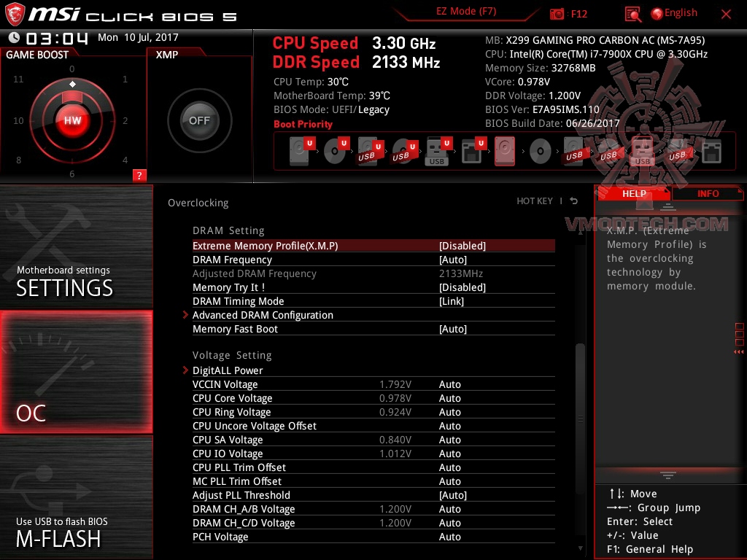Click the clock icon beside 03:04
This screenshot has width=747, height=560.
coord(15,38)
